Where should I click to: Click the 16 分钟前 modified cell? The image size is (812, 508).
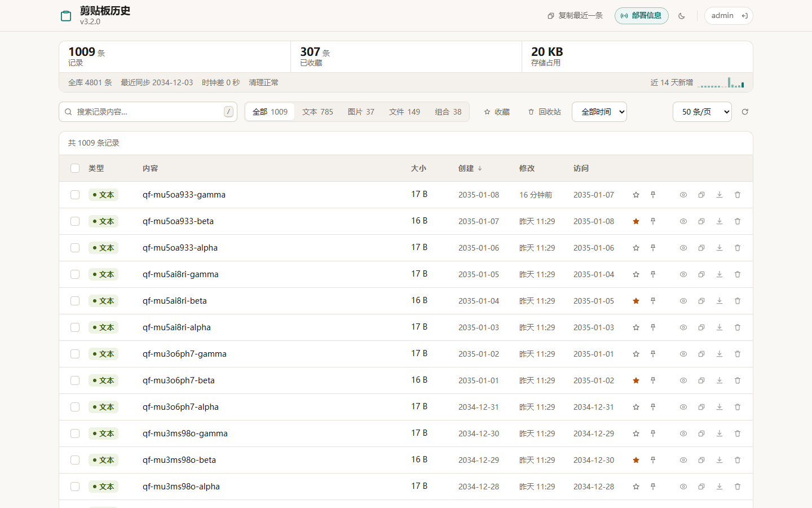[x=536, y=195]
